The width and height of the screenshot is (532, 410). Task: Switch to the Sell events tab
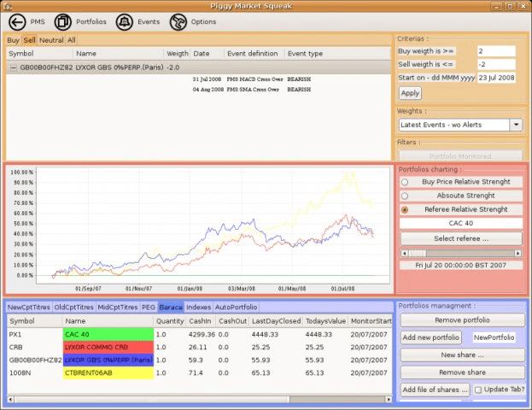click(30, 40)
